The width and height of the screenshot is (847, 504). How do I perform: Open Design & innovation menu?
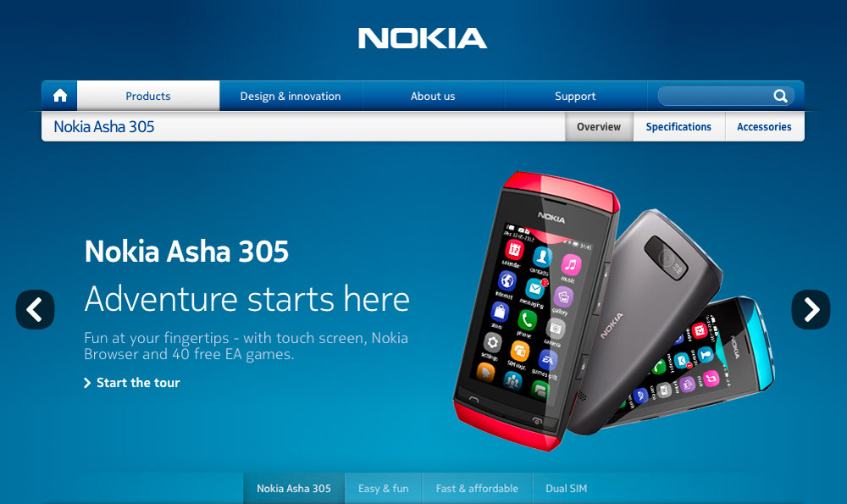pyautogui.click(x=291, y=96)
